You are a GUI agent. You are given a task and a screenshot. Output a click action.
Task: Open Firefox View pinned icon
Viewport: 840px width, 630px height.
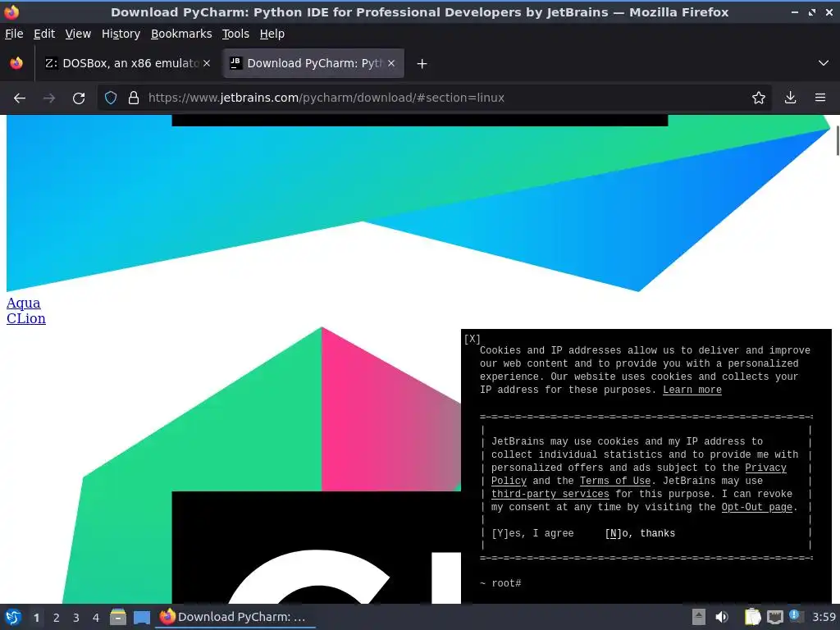click(x=16, y=63)
